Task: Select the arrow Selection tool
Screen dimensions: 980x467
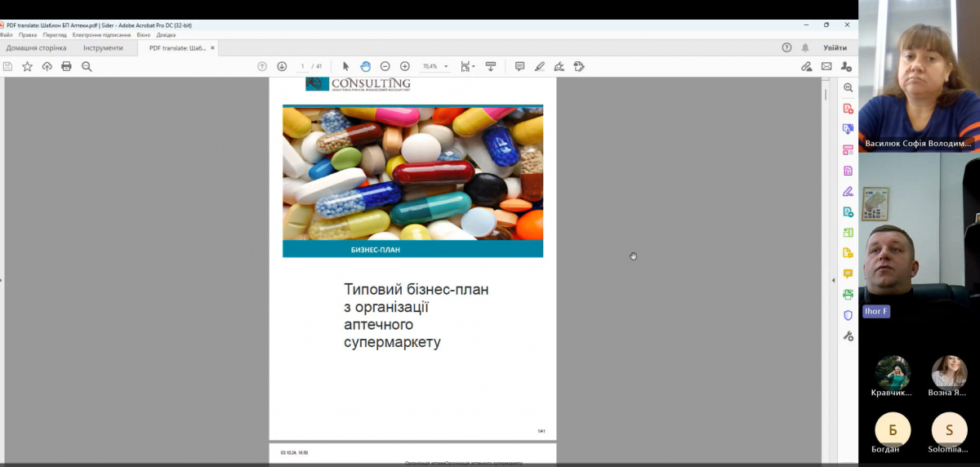Action: pos(345,66)
